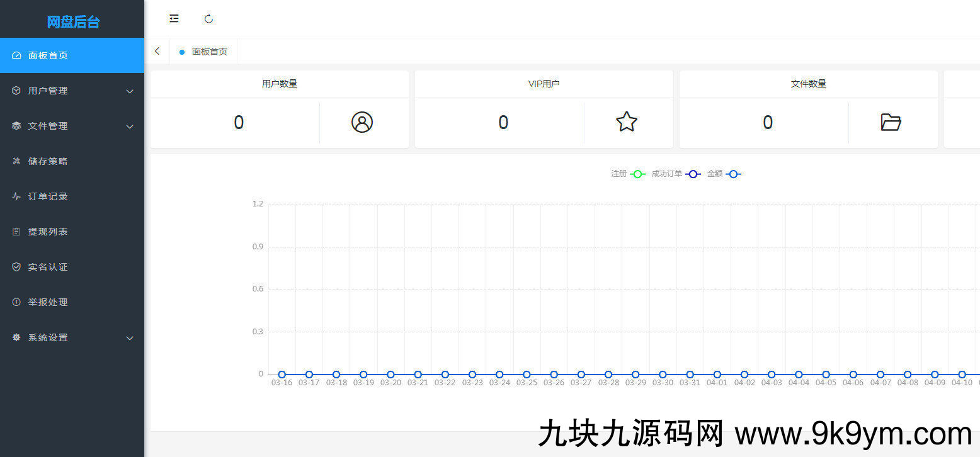Toggle the 成功订单 series in chart legend
980x457 pixels.
(x=676, y=174)
